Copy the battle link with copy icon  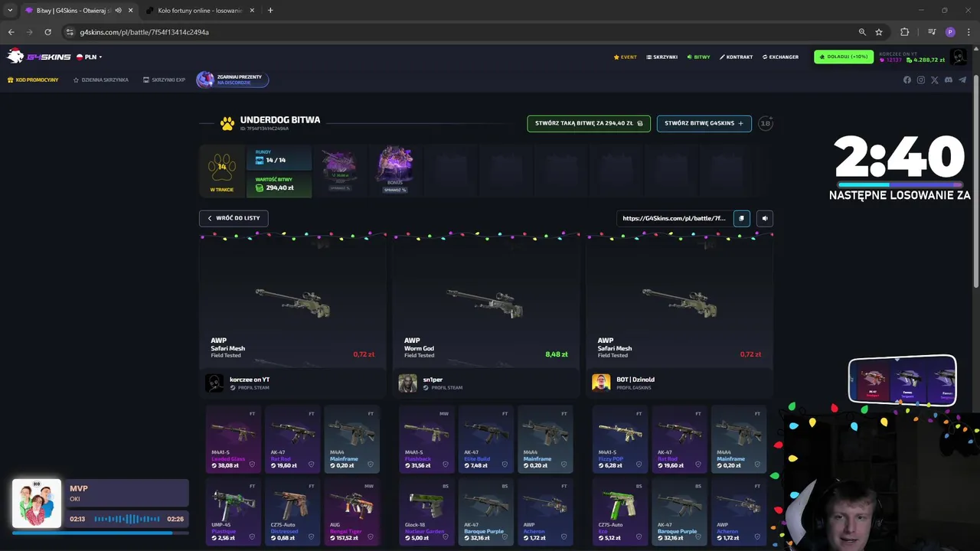(741, 218)
